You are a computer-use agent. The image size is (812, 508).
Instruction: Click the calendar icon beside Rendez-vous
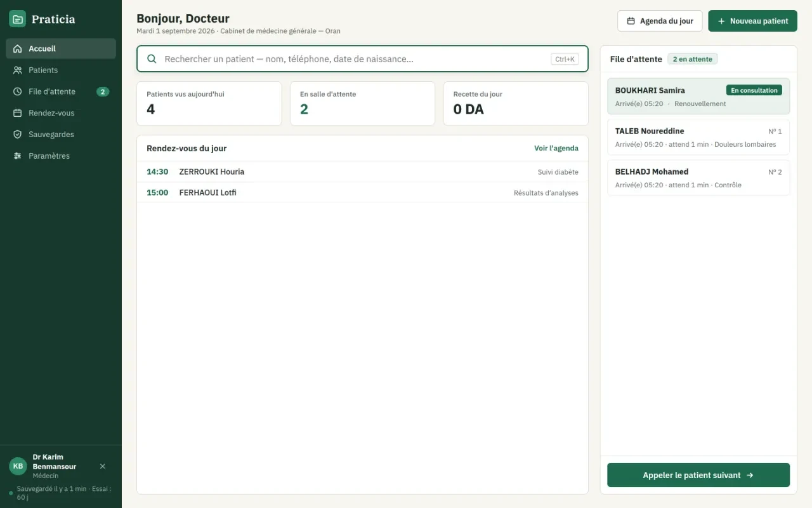click(18, 113)
